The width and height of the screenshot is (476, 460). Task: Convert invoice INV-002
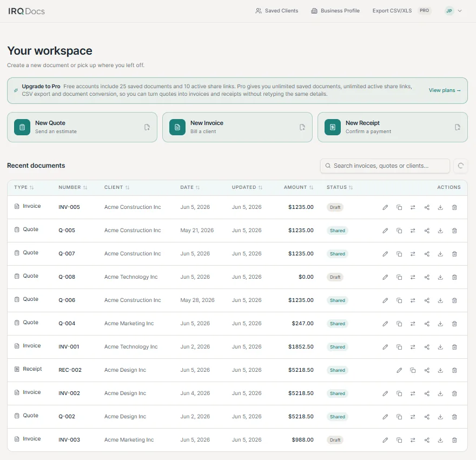[x=413, y=393]
